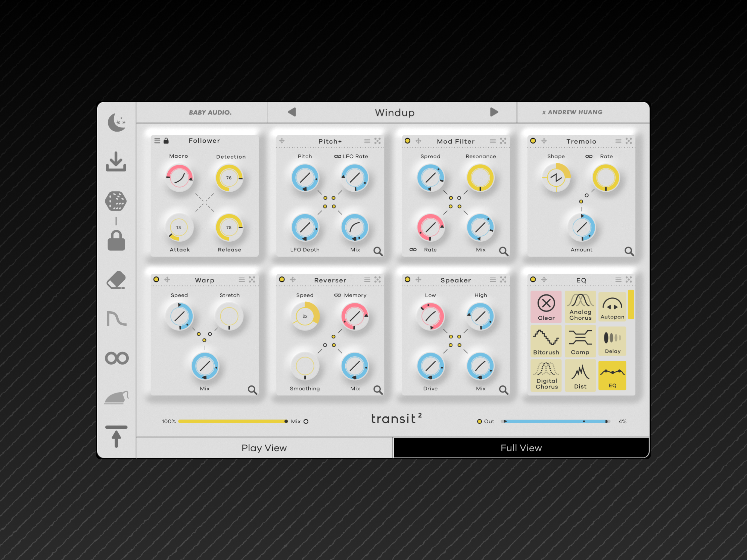Click the blue Out level slider
This screenshot has width=747, height=560.
[x=556, y=422]
